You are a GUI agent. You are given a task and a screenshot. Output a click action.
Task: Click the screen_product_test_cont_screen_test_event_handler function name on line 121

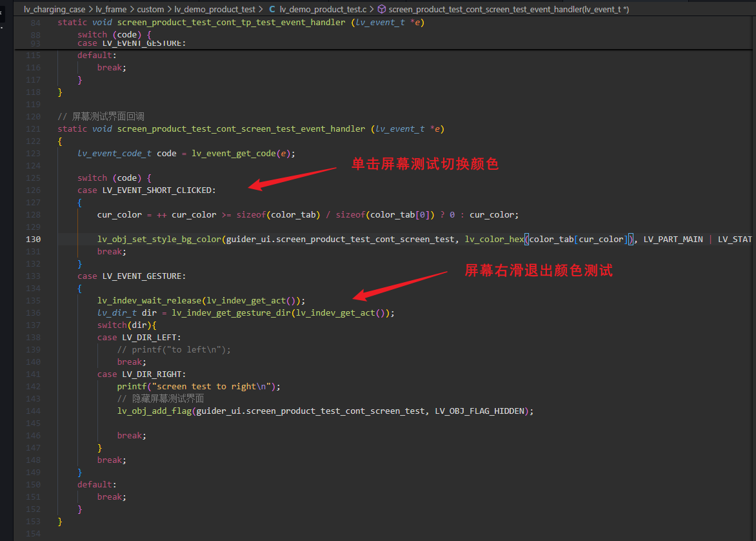coord(241,129)
